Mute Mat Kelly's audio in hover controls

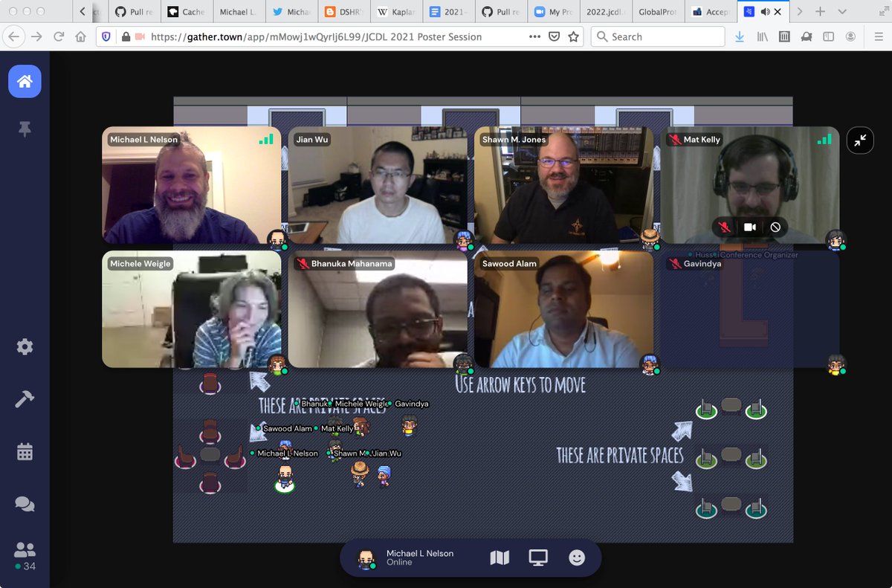point(724,227)
